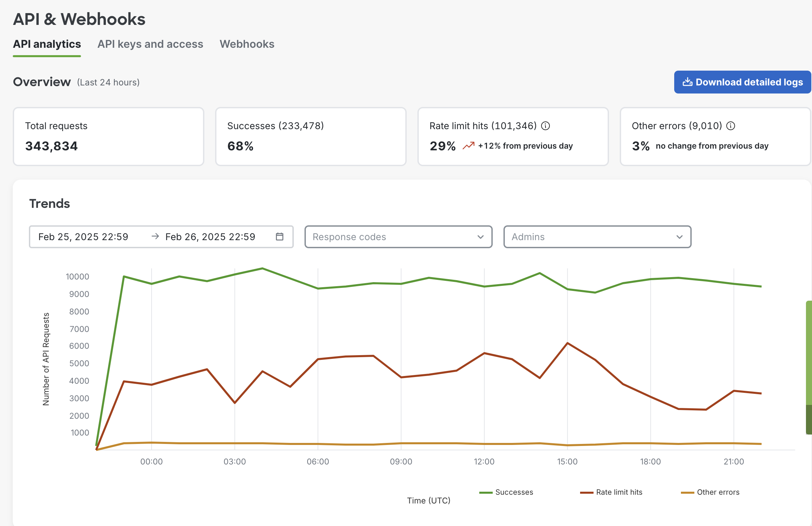This screenshot has width=812, height=526.
Task: Toggle the Rate limit hits series visibility
Action: tap(619, 492)
